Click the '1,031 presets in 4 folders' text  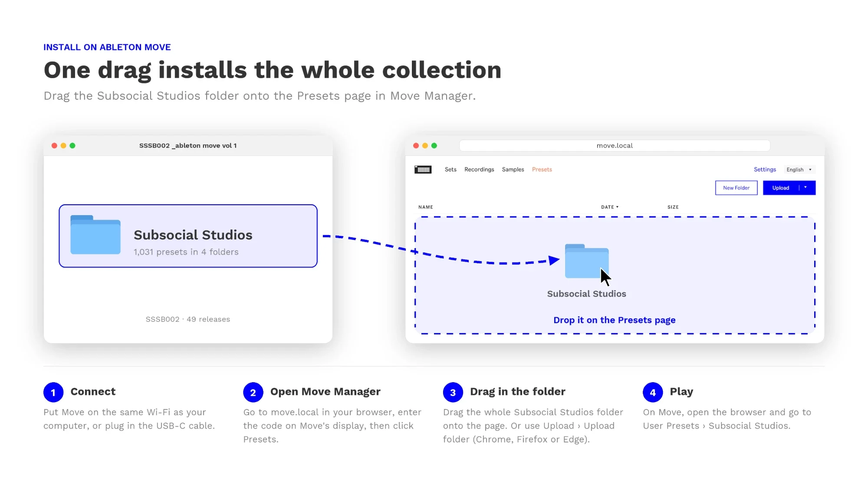click(x=186, y=252)
